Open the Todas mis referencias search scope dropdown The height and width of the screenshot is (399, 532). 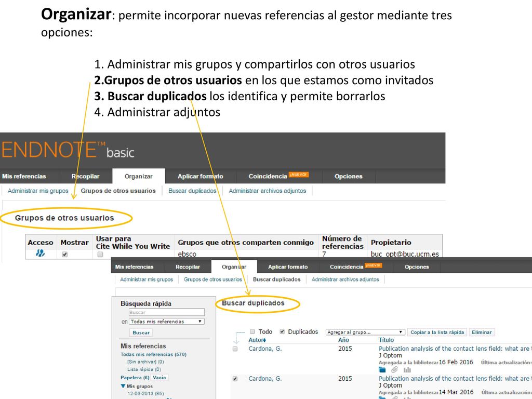[167, 321]
